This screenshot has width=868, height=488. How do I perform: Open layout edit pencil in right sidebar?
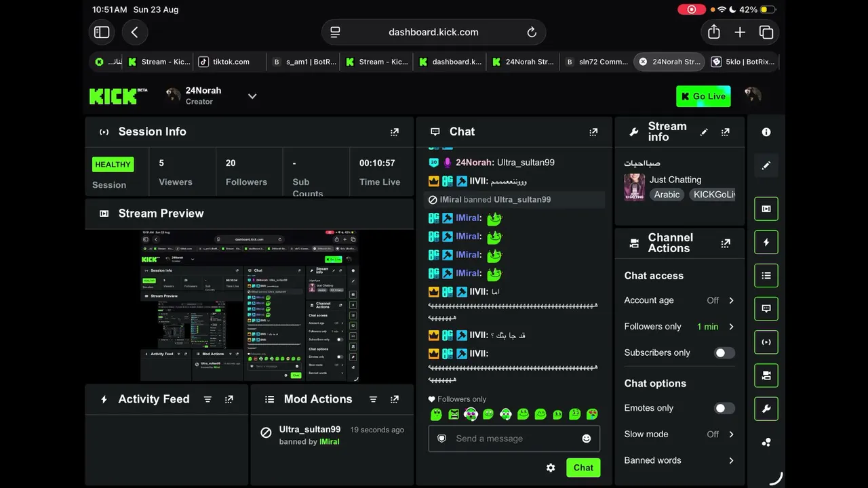(x=766, y=165)
